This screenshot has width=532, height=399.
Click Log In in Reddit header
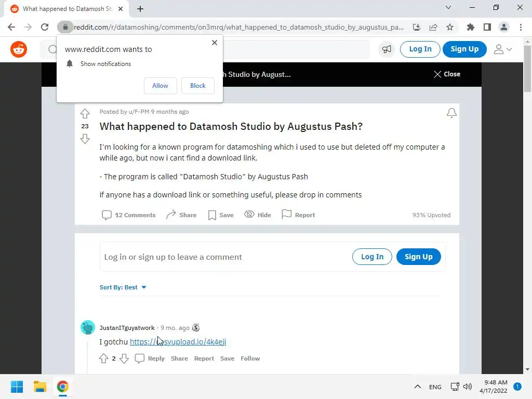(420, 49)
